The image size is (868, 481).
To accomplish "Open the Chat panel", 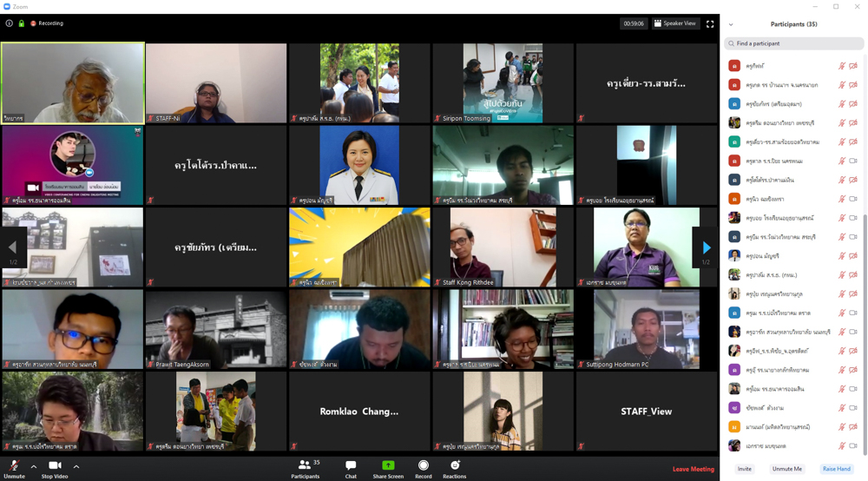I will coord(351,467).
